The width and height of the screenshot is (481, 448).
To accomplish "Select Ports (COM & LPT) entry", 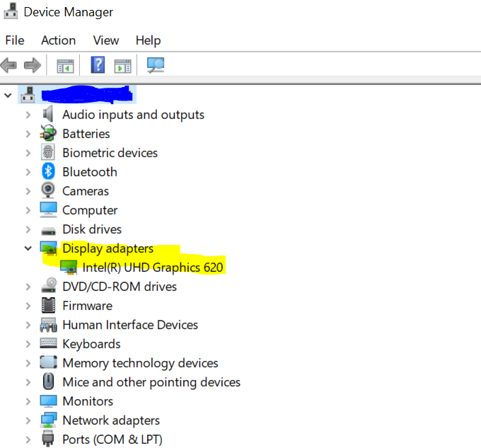I will click(112, 440).
